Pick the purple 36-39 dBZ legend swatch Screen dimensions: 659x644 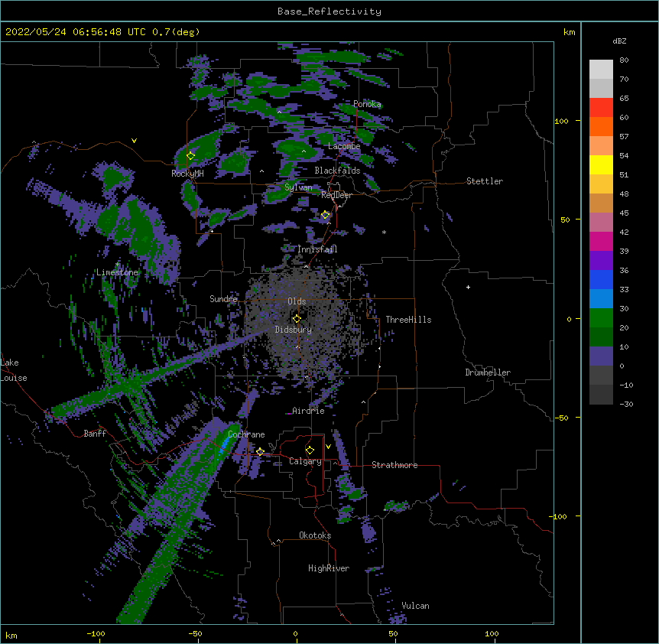point(601,260)
